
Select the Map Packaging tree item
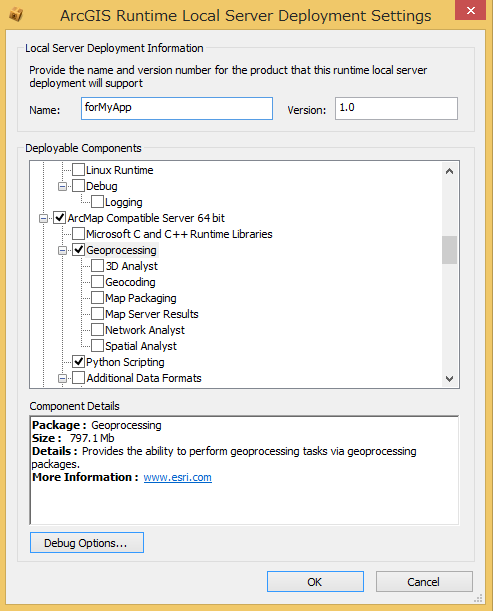[x=141, y=298]
